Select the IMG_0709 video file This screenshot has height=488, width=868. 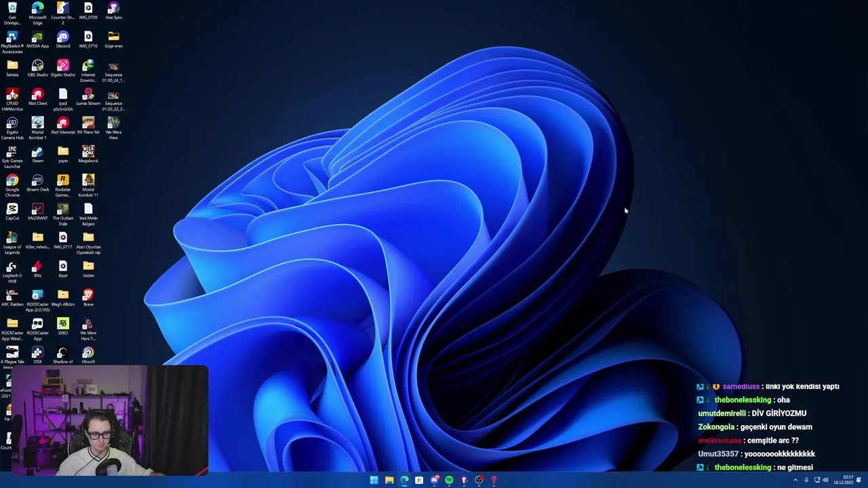(88, 11)
